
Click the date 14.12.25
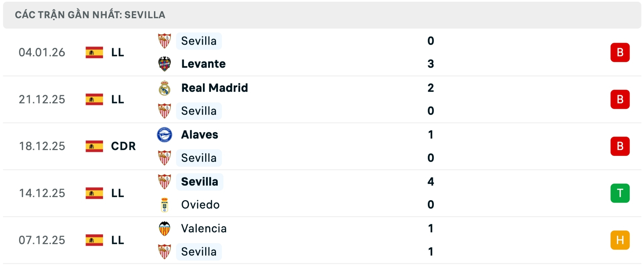tap(42, 193)
